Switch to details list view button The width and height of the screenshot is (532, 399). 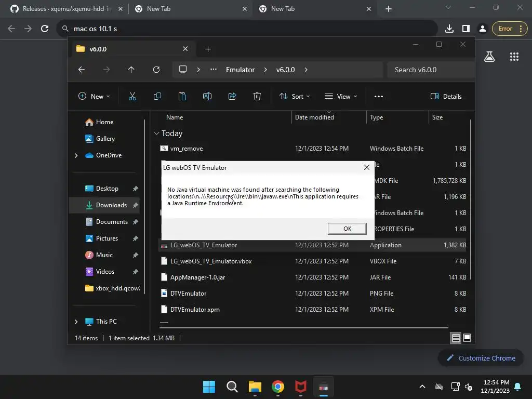pyautogui.click(x=456, y=338)
